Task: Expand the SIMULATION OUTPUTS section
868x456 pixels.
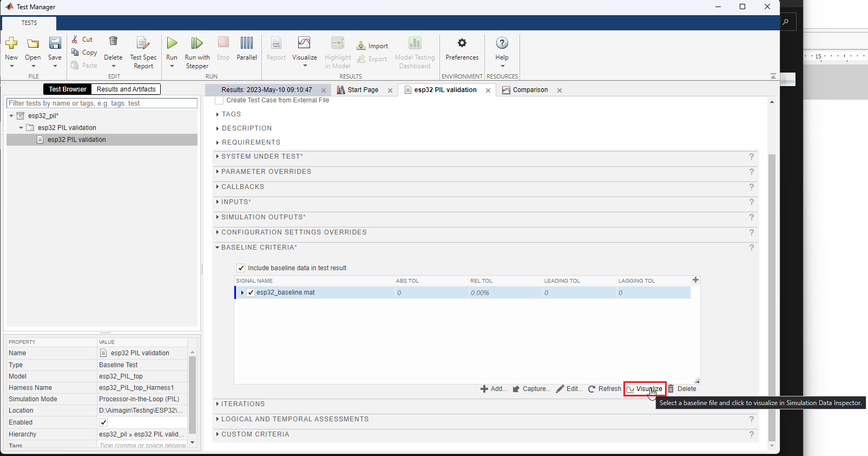Action: point(218,217)
